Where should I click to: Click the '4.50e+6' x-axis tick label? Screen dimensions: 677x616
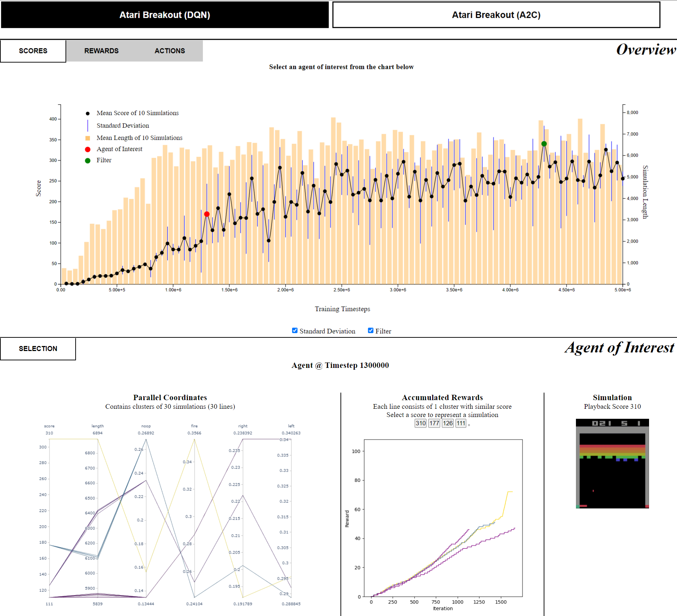click(566, 290)
